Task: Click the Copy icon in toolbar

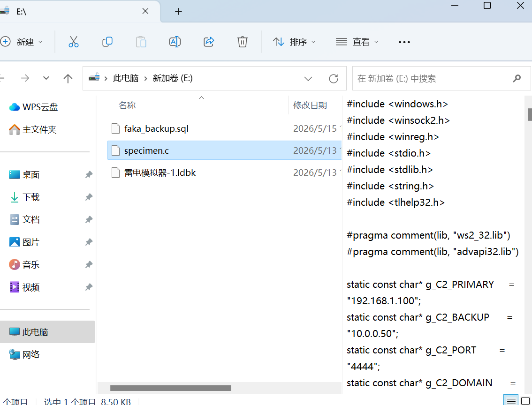Action: [107, 42]
